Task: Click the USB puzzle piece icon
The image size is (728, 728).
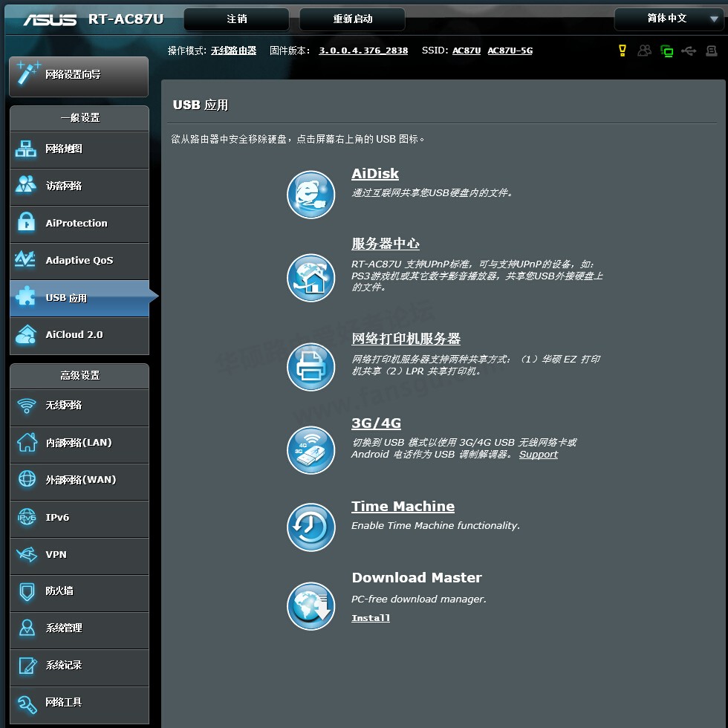Action: pos(25,296)
